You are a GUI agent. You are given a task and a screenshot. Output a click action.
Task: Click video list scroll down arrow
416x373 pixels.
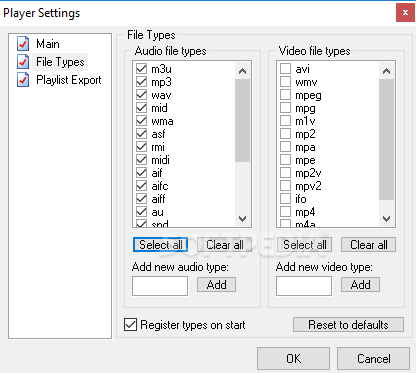tap(387, 219)
